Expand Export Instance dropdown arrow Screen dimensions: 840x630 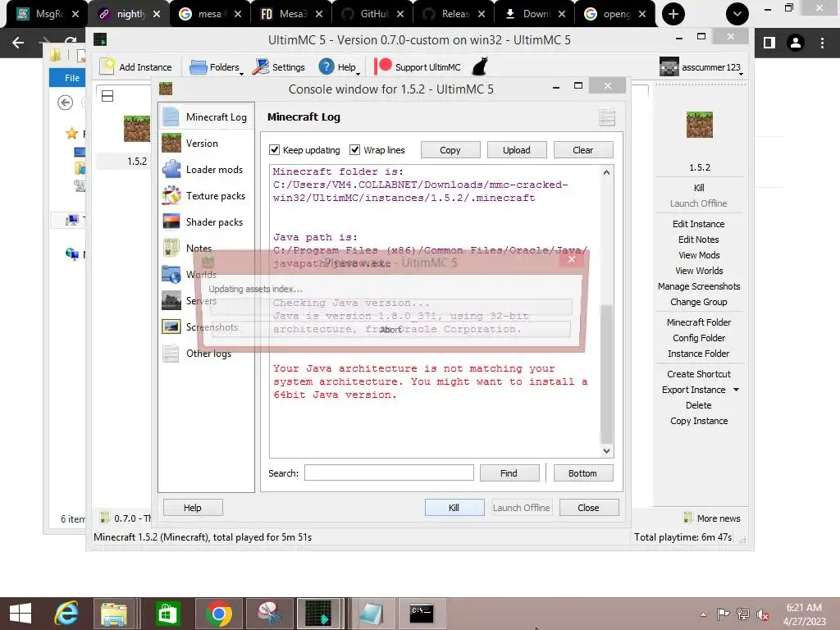[x=736, y=390]
